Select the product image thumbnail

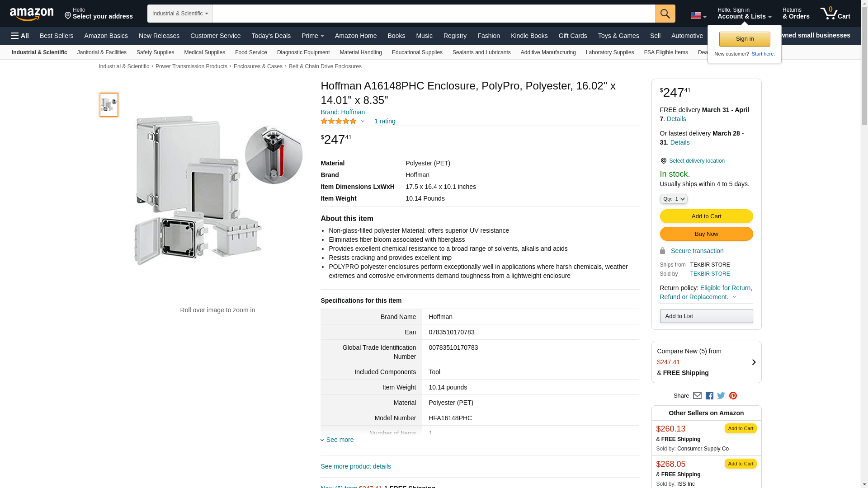[x=109, y=105]
